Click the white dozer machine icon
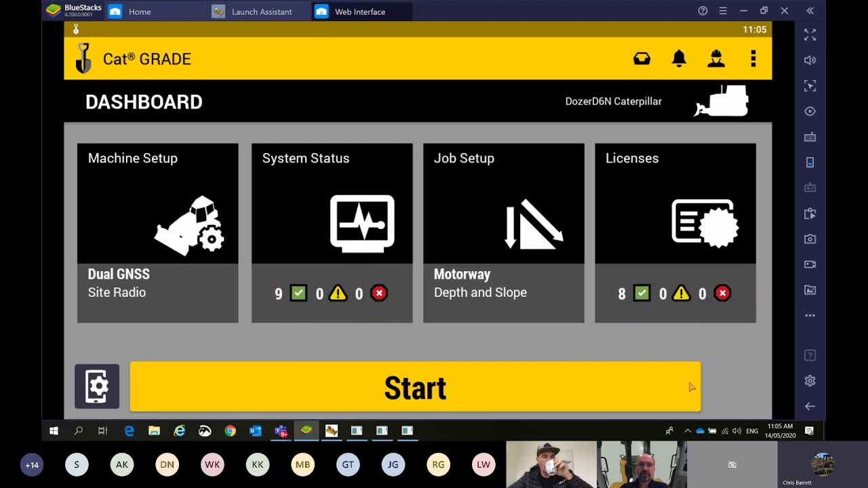This screenshot has width=868, height=488. coord(721,101)
